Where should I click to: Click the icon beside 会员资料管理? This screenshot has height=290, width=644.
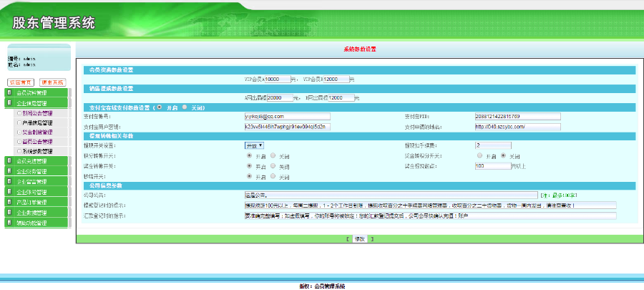click(x=9, y=93)
